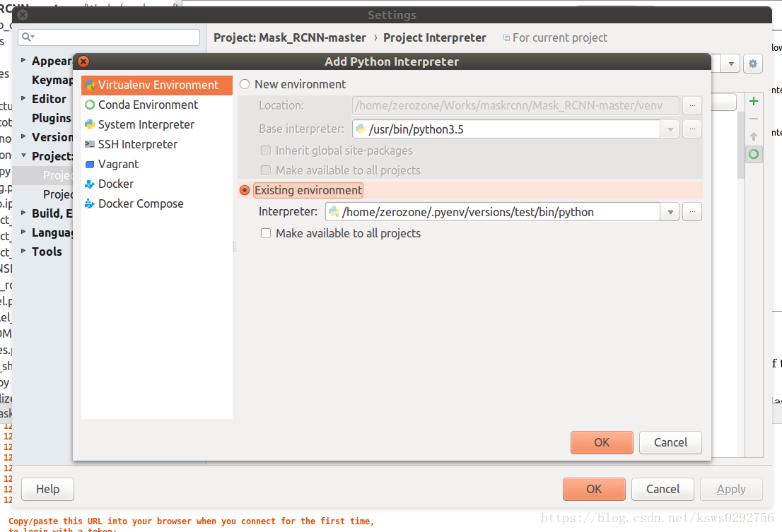This screenshot has width=782, height=532.
Task: Click the green plus add package icon
Action: click(x=754, y=101)
